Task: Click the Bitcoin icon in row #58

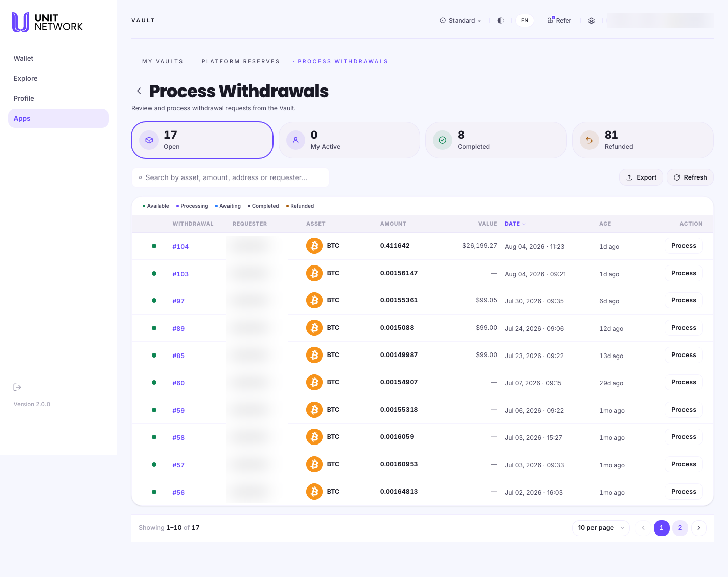Action: (314, 437)
